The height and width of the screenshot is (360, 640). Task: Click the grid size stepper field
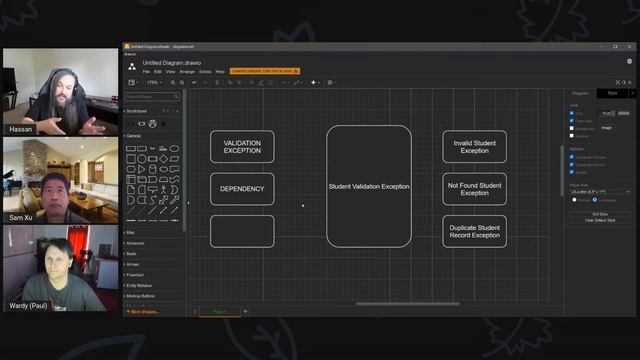coord(607,113)
